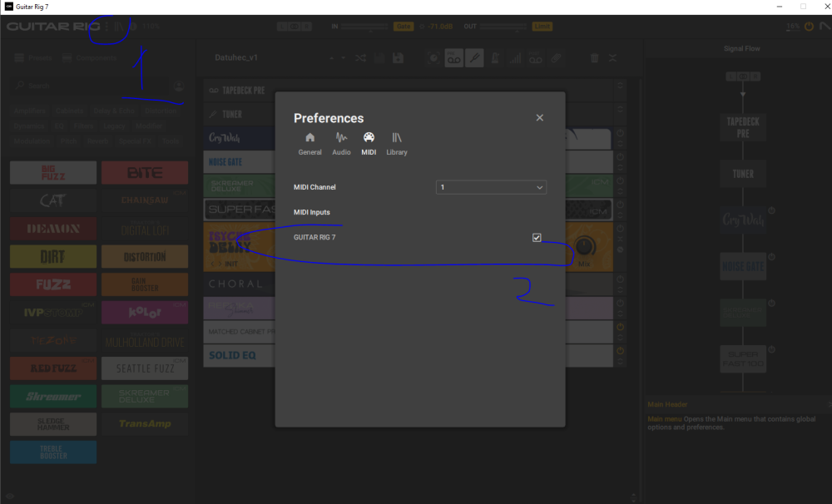Toggle power on Choral rack module
This screenshot has height=504, width=832.
[620, 279]
